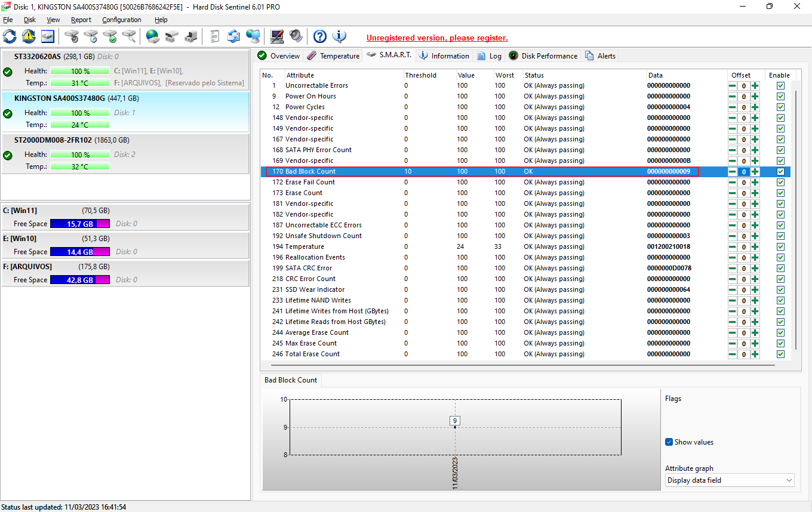
Task: Open the File menu
Action: (x=8, y=20)
